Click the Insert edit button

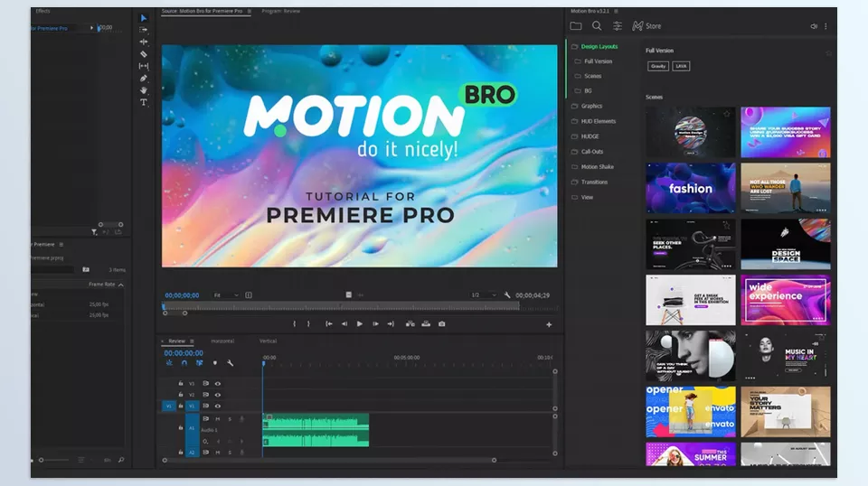click(x=410, y=324)
